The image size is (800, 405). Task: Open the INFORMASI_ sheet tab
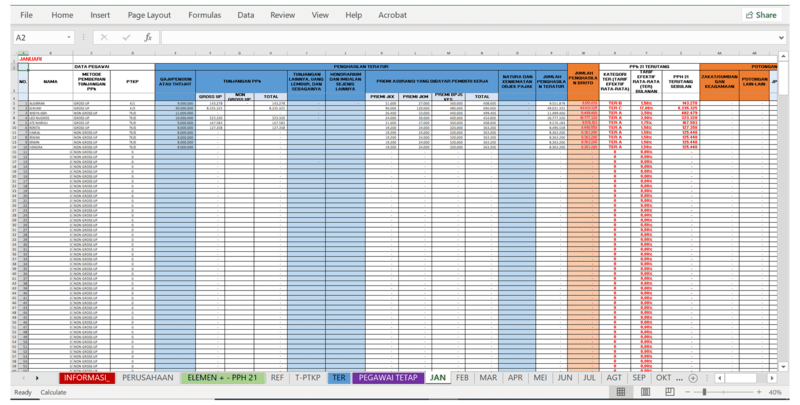(87, 378)
